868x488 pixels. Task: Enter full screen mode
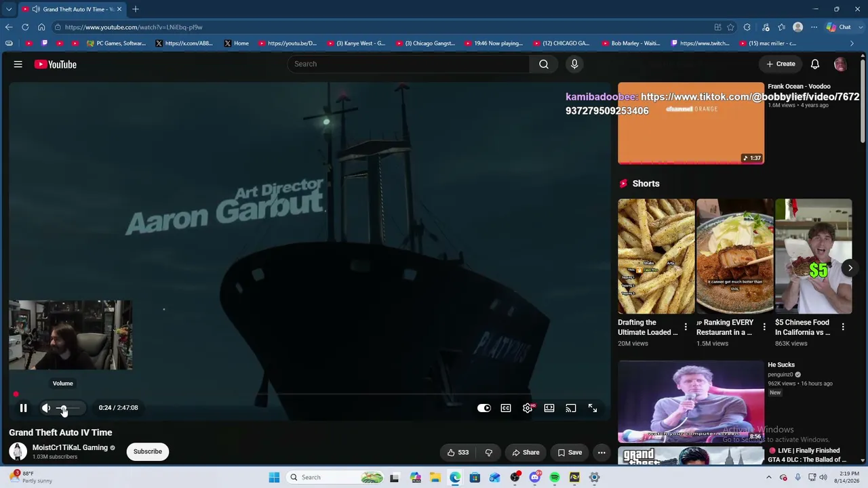click(593, 408)
